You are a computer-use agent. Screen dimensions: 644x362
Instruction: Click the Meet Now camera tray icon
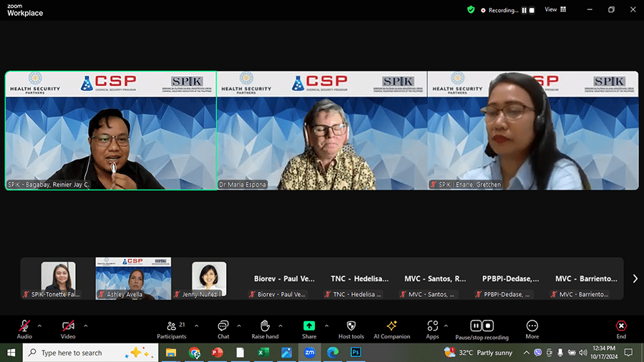(549, 353)
